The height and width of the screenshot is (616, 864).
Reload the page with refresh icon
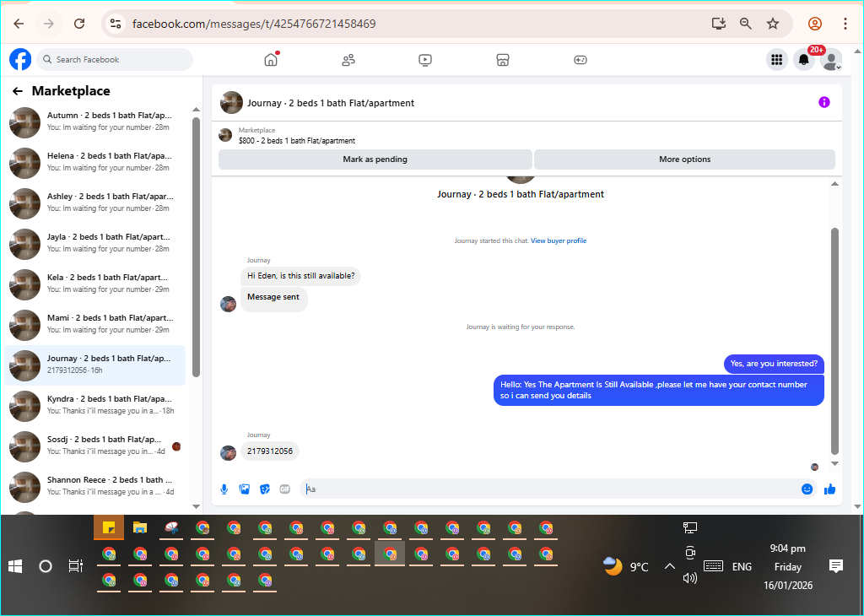pos(79,24)
